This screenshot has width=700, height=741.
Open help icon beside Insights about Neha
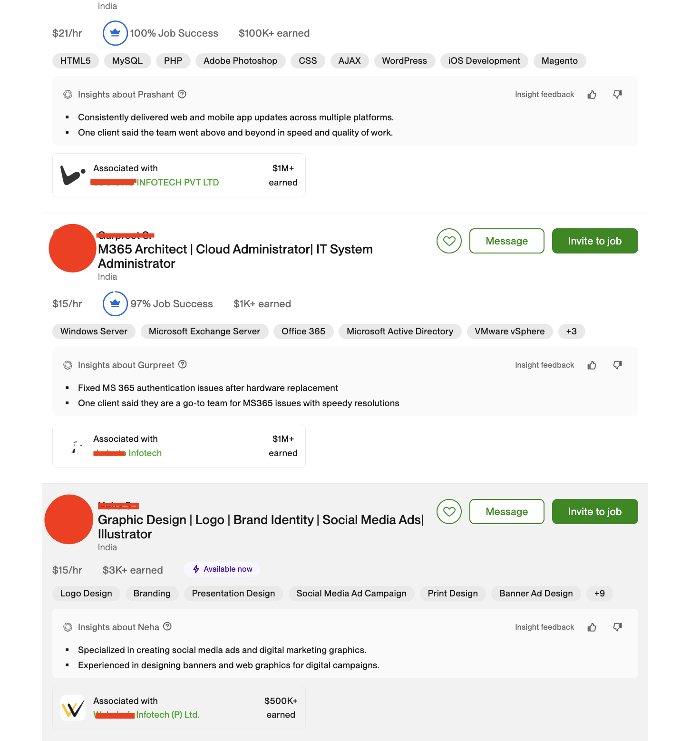[167, 627]
